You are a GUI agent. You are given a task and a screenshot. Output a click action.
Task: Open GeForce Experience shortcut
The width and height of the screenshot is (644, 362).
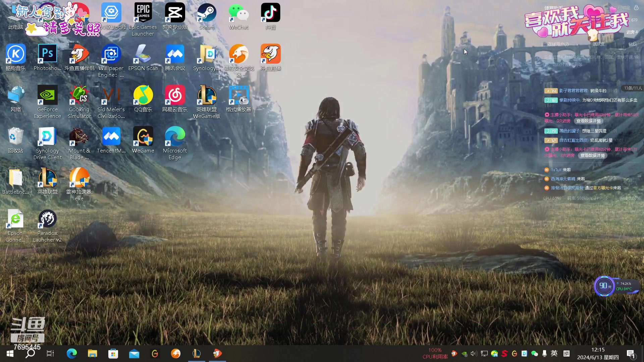(47, 102)
